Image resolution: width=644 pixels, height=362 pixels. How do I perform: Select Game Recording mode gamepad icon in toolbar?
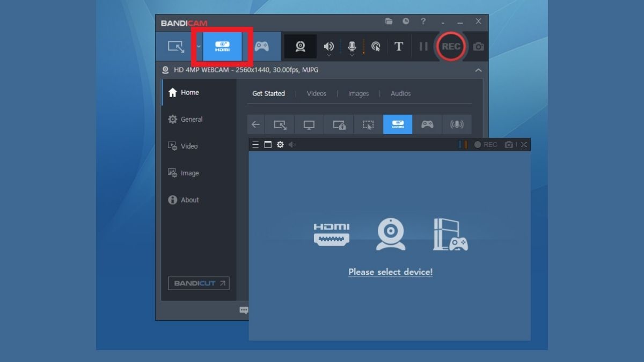click(261, 47)
